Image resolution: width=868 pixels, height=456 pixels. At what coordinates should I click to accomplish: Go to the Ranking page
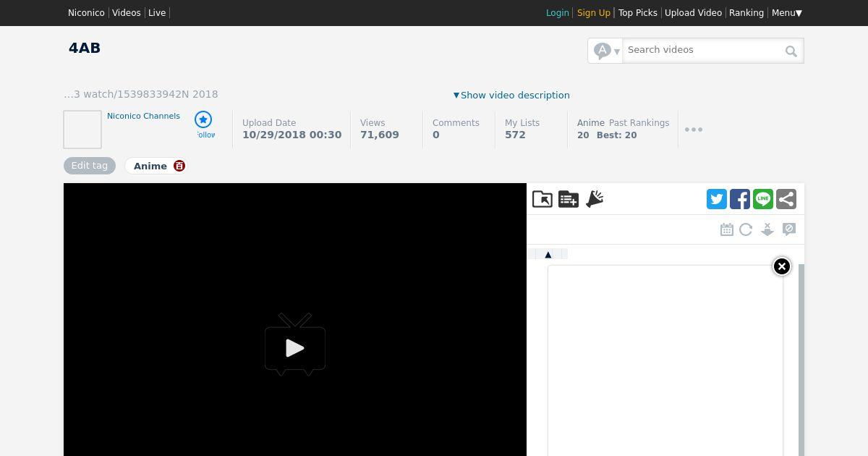(x=746, y=13)
